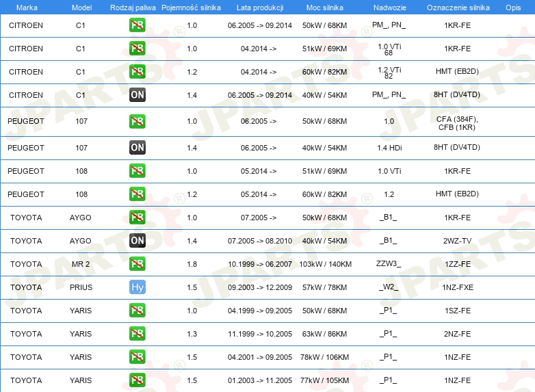Click body text 1.4 HDi
The height and width of the screenshot is (392, 535).
(x=389, y=148)
